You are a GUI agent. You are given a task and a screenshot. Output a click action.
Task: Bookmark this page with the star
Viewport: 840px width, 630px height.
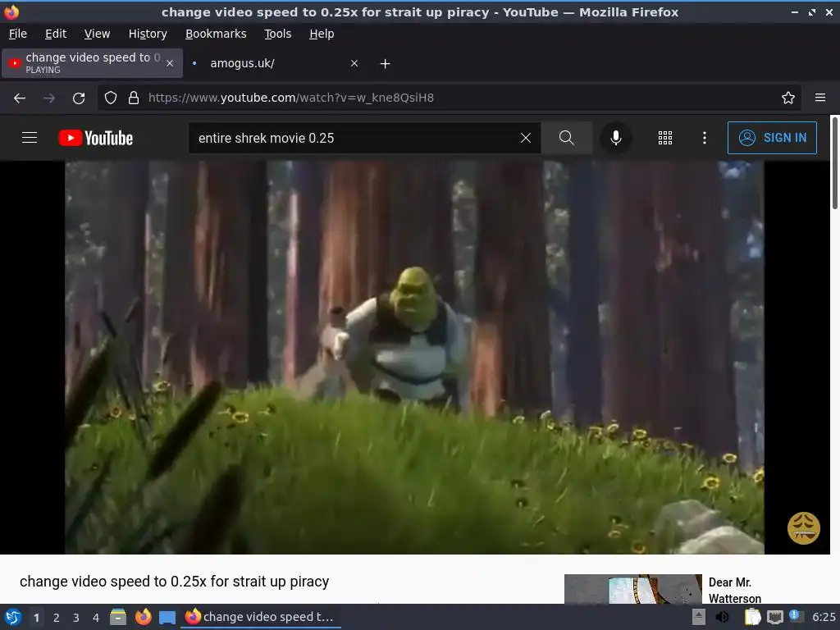pos(787,98)
